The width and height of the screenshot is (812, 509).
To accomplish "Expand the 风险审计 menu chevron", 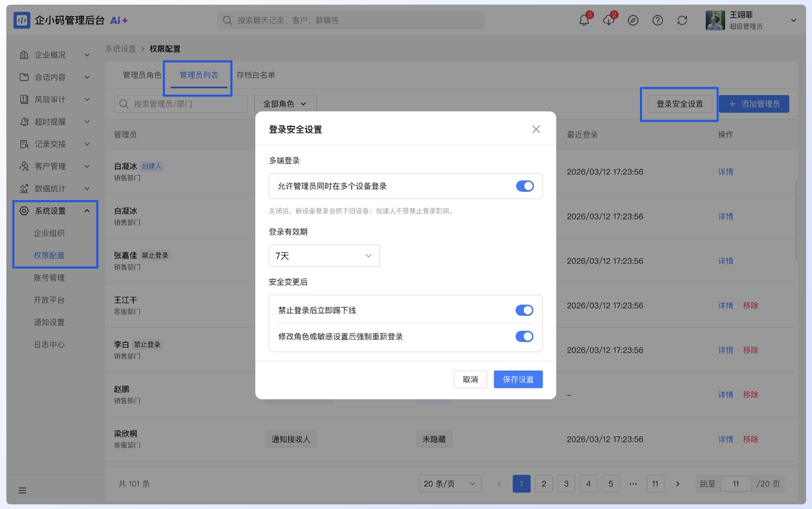I will click(x=87, y=99).
